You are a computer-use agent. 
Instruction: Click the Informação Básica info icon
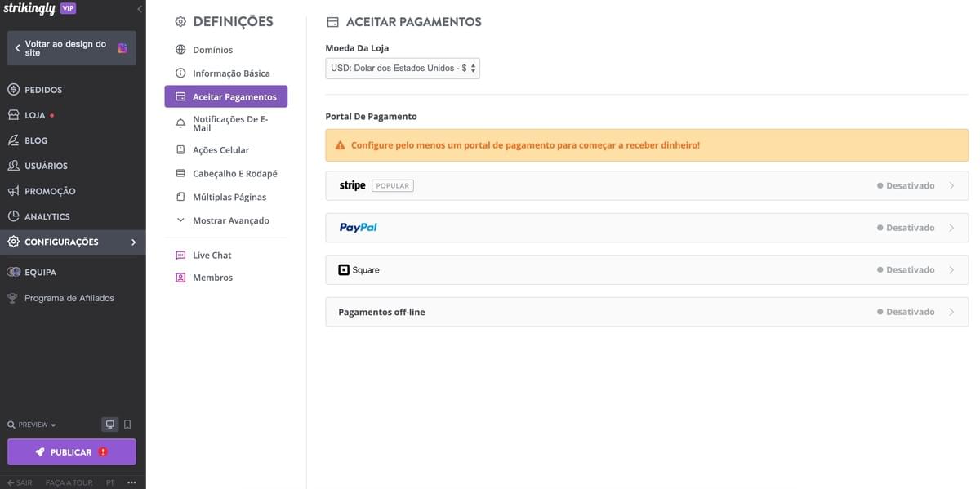click(181, 73)
